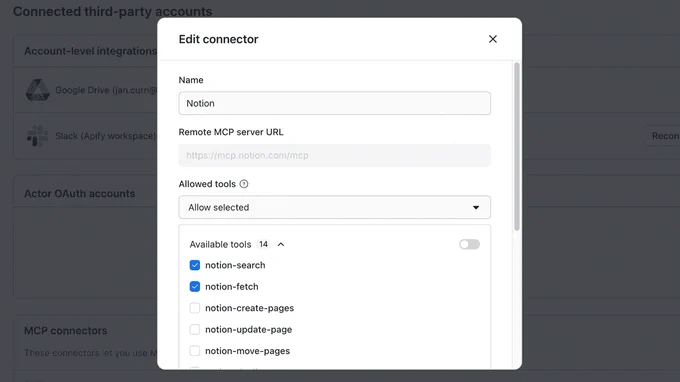Click the Allowed tools label

pyautogui.click(x=207, y=184)
